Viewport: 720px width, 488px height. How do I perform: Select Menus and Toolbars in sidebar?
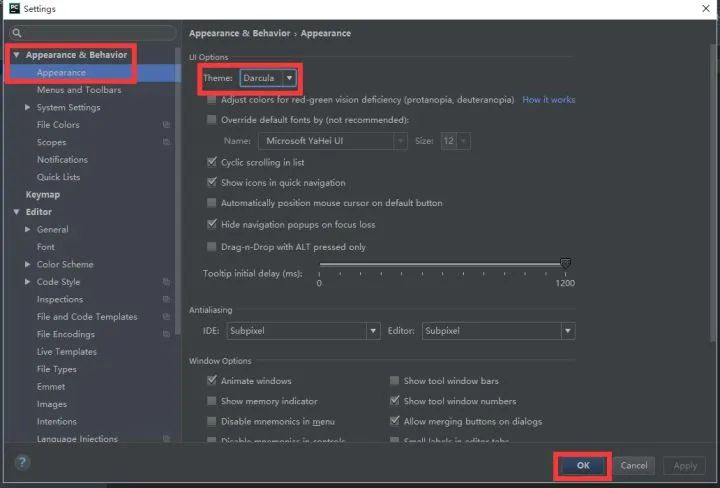click(79, 90)
